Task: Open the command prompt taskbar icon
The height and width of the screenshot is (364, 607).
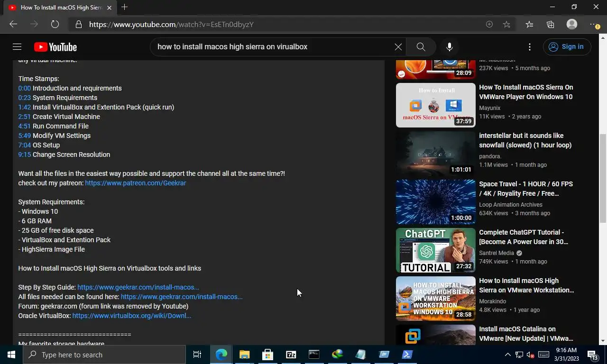Action: click(314, 355)
